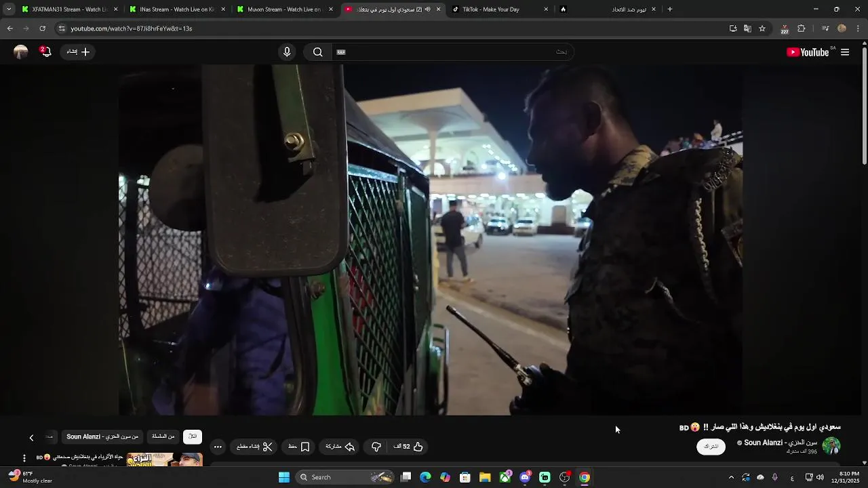Viewport: 868px width, 488px height.
Task: Show hidden system tray icons
Action: pos(731,477)
